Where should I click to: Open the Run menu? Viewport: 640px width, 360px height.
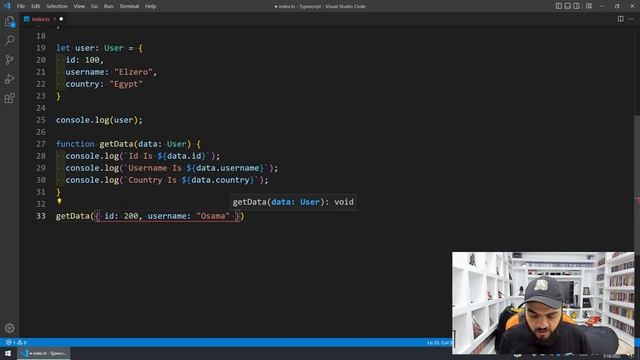pos(108,6)
